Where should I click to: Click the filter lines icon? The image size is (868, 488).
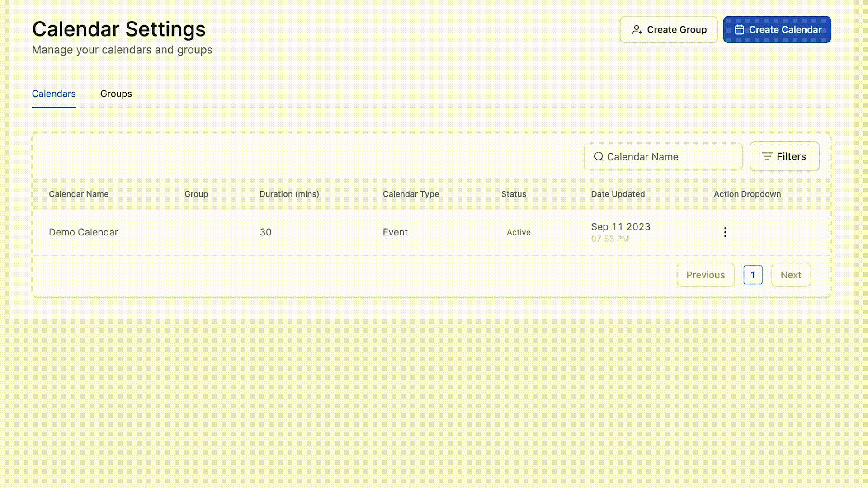767,156
